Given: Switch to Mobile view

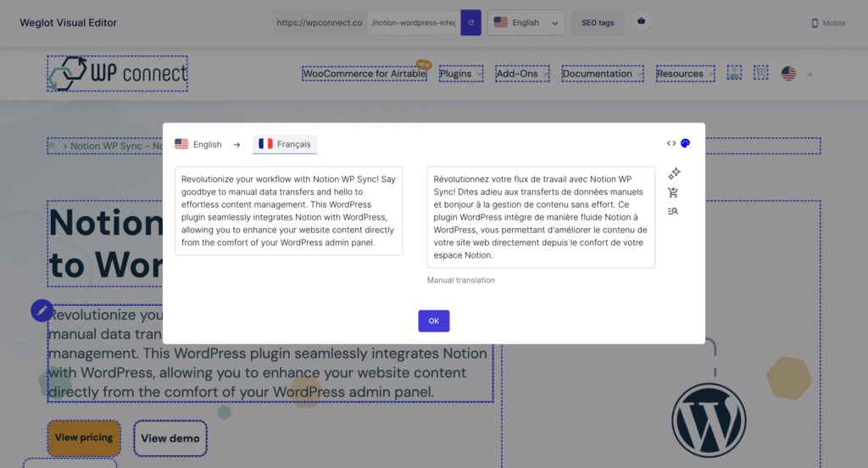Looking at the screenshot, I should coord(828,23).
